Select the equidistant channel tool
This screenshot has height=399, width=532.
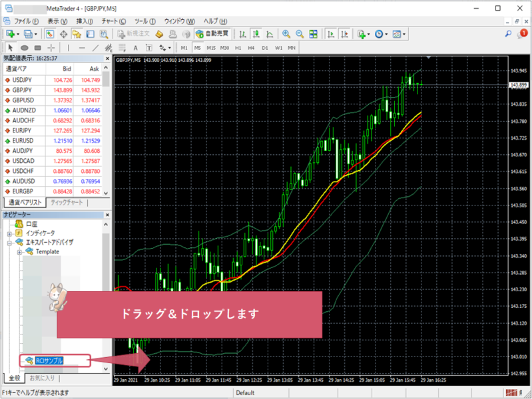coord(109,48)
